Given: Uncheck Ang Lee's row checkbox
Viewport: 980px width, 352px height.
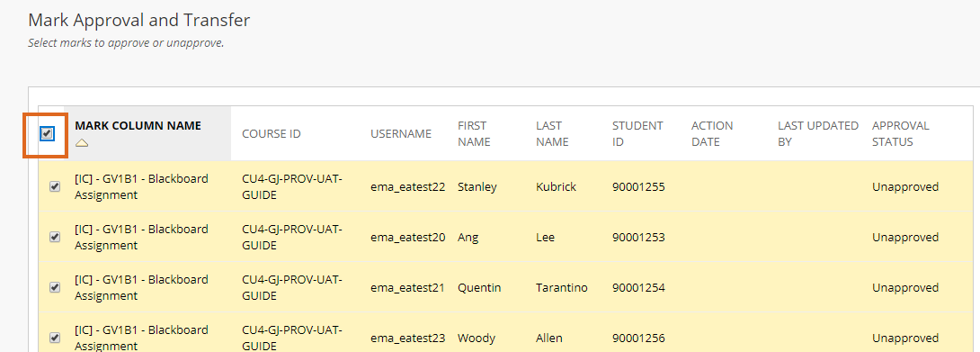Looking at the screenshot, I should [55, 237].
